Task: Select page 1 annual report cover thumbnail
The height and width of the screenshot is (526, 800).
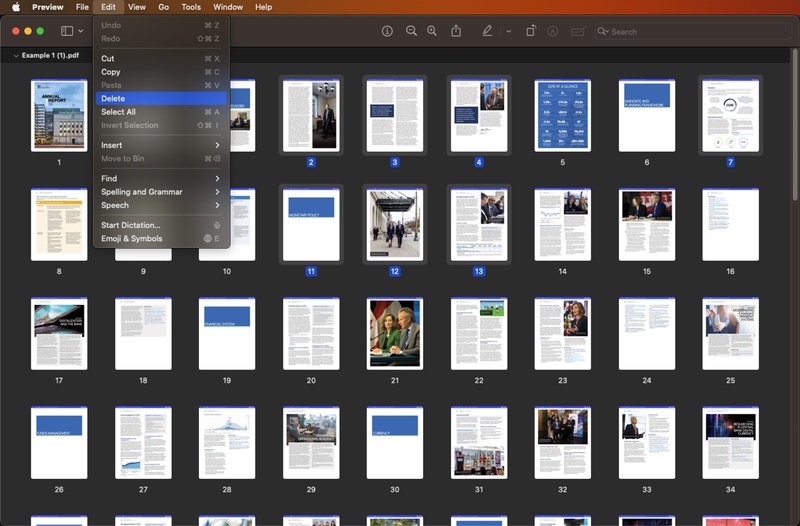Action: pos(59,115)
